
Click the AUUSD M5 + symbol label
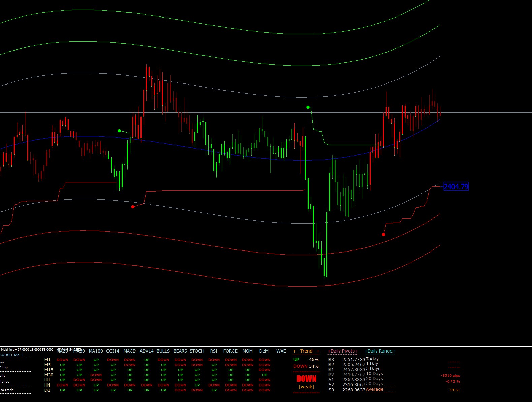point(12,355)
